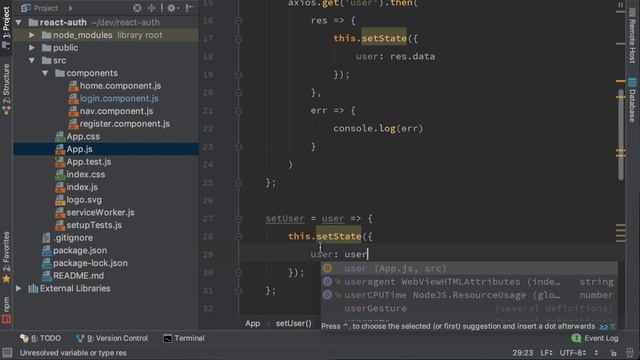Choose the 'user (App.js, src)' completion

(x=469, y=269)
